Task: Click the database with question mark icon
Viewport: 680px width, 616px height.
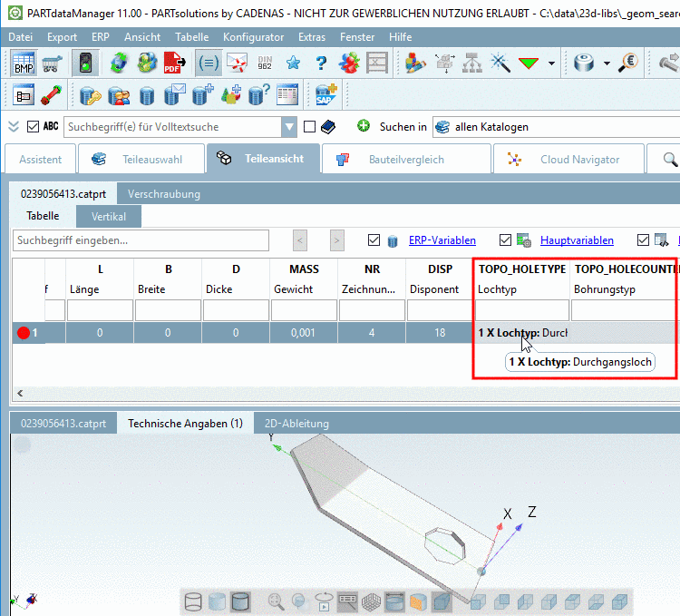Action: tap(259, 95)
